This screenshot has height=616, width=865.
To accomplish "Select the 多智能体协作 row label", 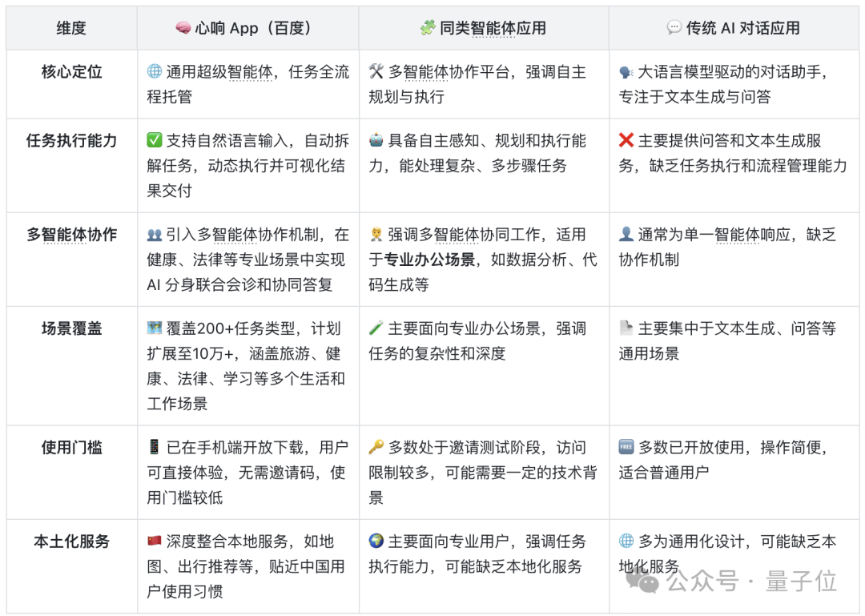I will tap(72, 235).
